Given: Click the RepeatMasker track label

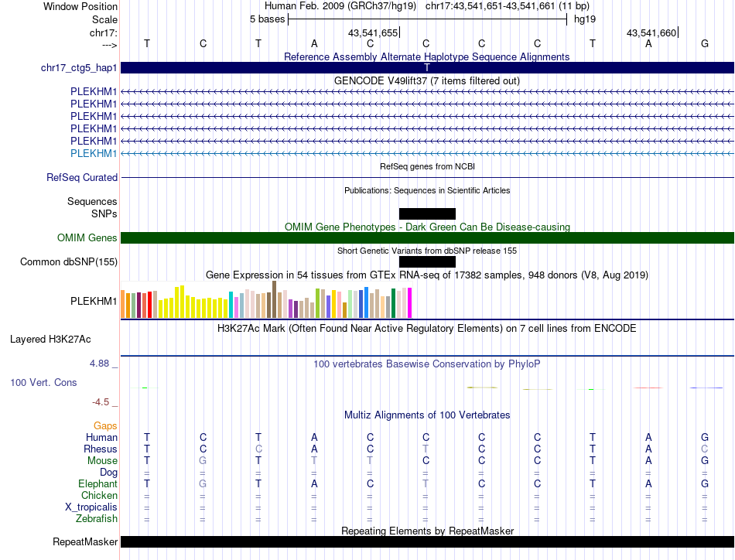Looking at the screenshot, I should coord(85,542).
